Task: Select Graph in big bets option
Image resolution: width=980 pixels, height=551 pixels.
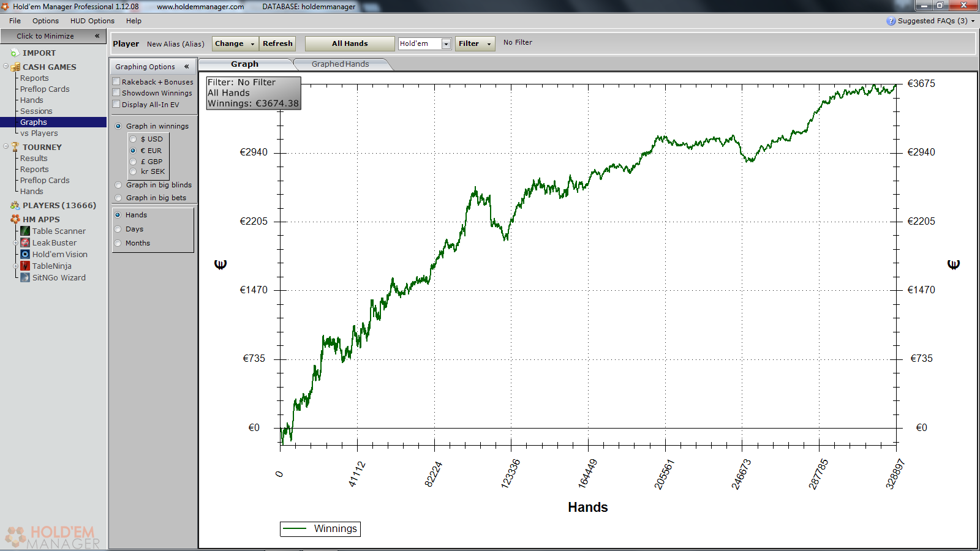Action: coord(118,198)
